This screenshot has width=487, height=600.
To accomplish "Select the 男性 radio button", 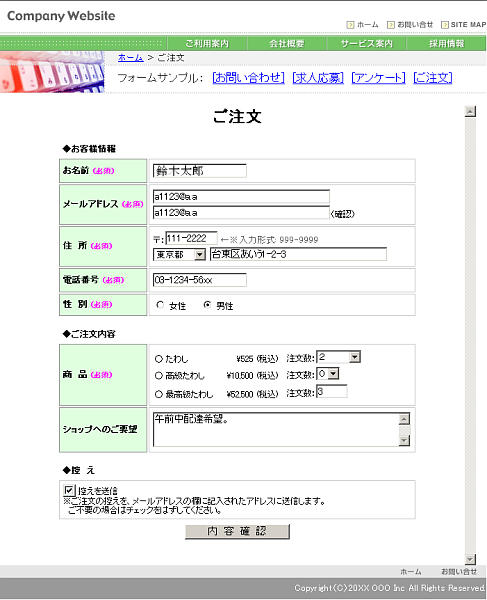I will [x=207, y=305].
